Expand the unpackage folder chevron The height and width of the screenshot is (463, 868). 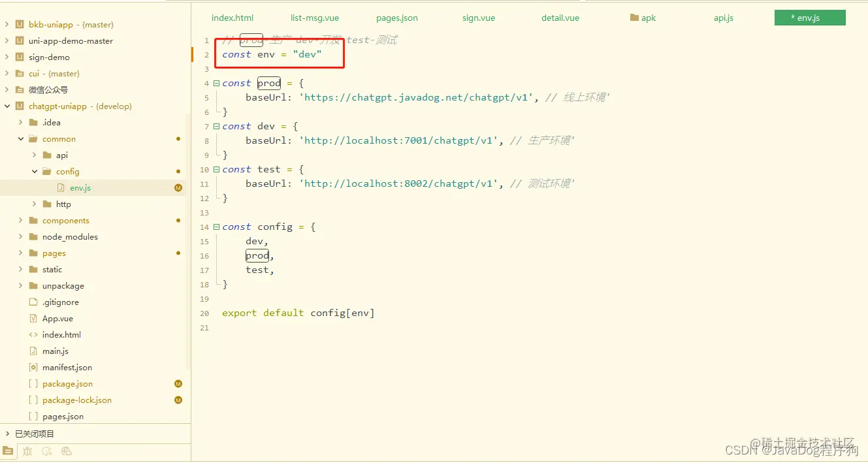click(21, 285)
